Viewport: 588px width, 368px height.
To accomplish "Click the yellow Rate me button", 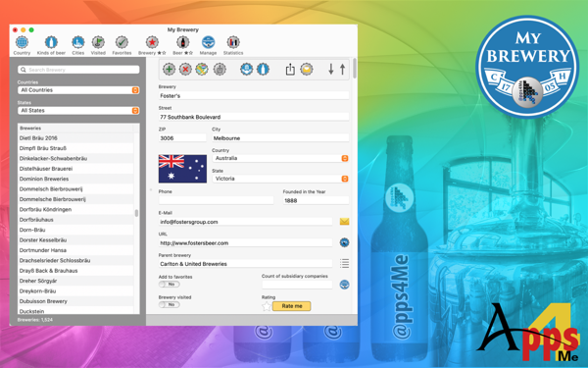I will pyautogui.click(x=292, y=306).
